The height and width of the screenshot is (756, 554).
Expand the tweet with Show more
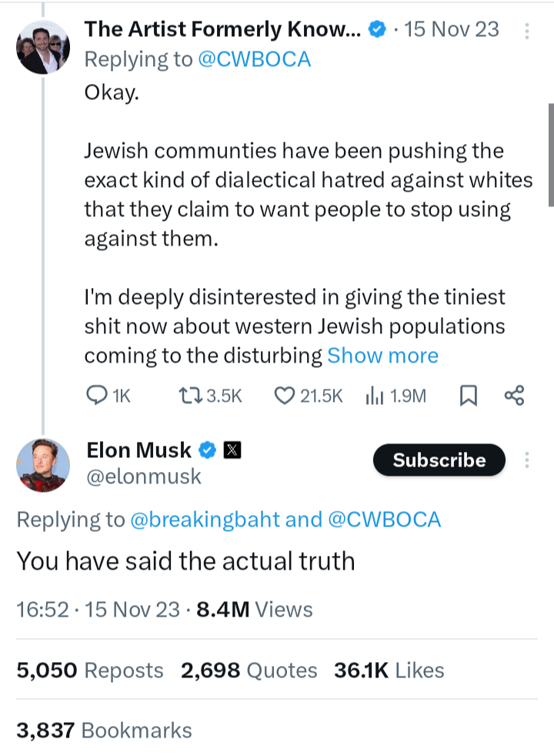(383, 356)
